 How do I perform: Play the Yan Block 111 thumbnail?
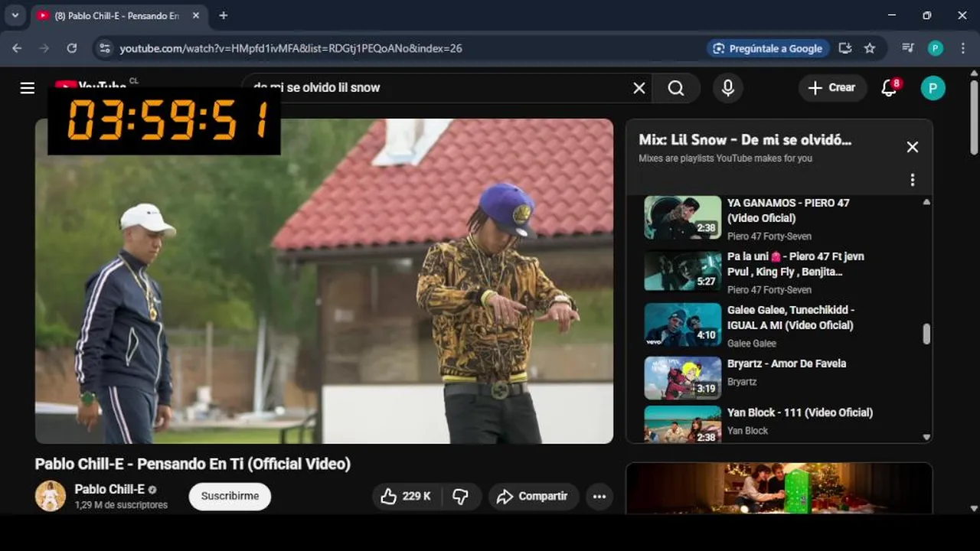pos(683,425)
